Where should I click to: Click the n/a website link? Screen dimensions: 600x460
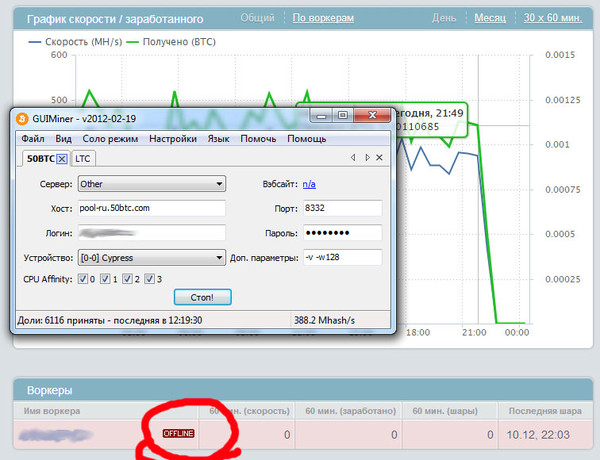(309, 184)
